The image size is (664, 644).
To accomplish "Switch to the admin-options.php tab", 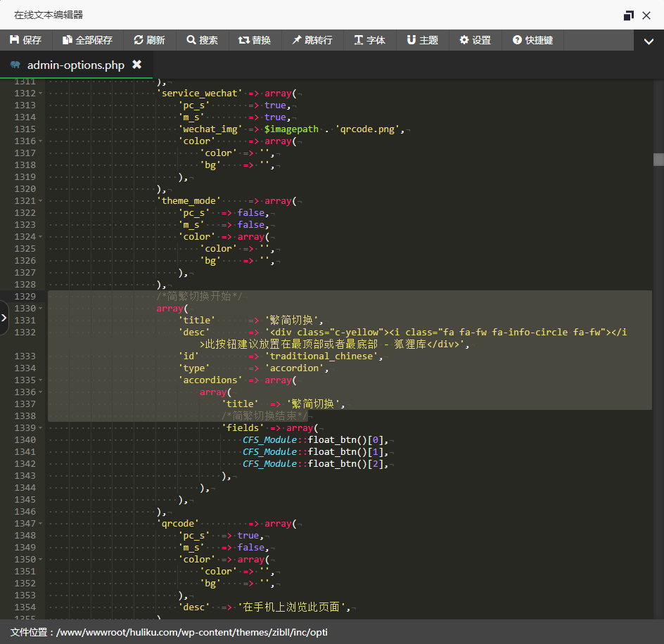I will [x=75, y=65].
